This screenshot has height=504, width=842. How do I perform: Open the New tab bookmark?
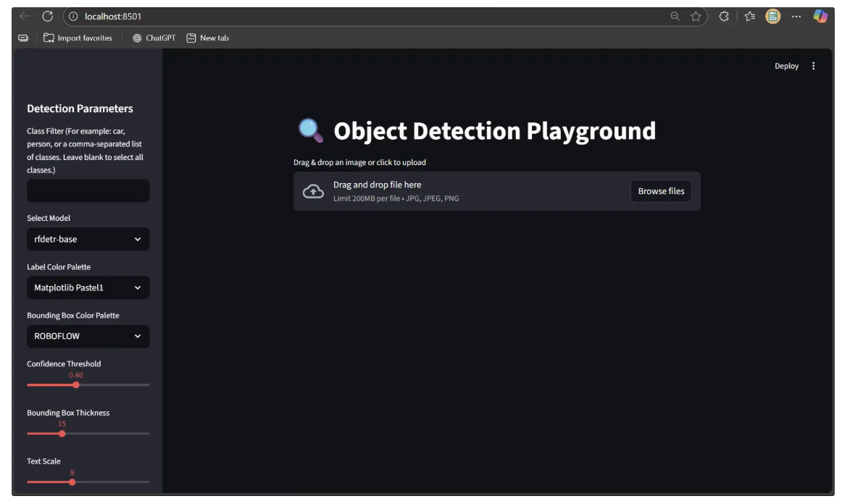pyautogui.click(x=207, y=38)
